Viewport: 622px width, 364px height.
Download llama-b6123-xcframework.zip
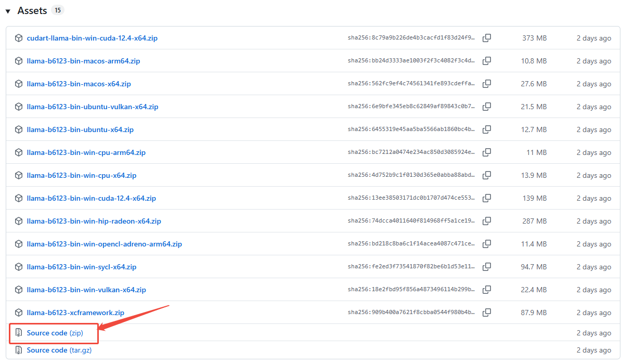click(75, 313)
